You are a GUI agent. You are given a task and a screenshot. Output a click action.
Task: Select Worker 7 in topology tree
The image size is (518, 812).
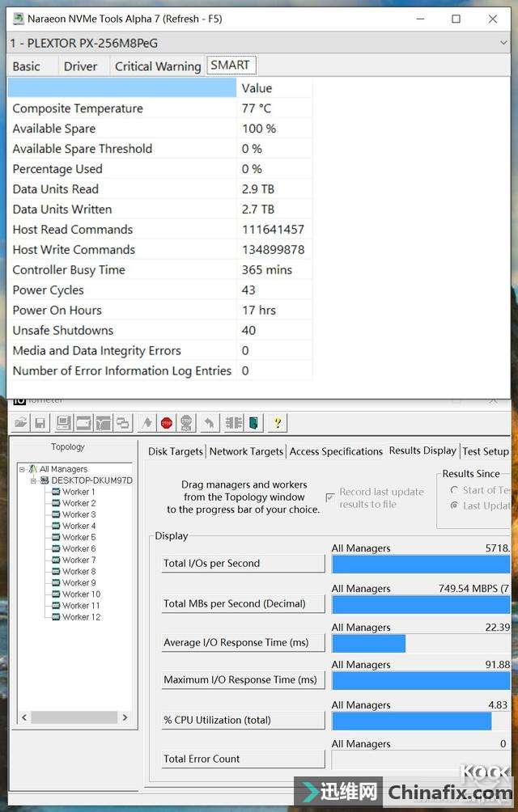pyautogui.click(x=79, y=560)
